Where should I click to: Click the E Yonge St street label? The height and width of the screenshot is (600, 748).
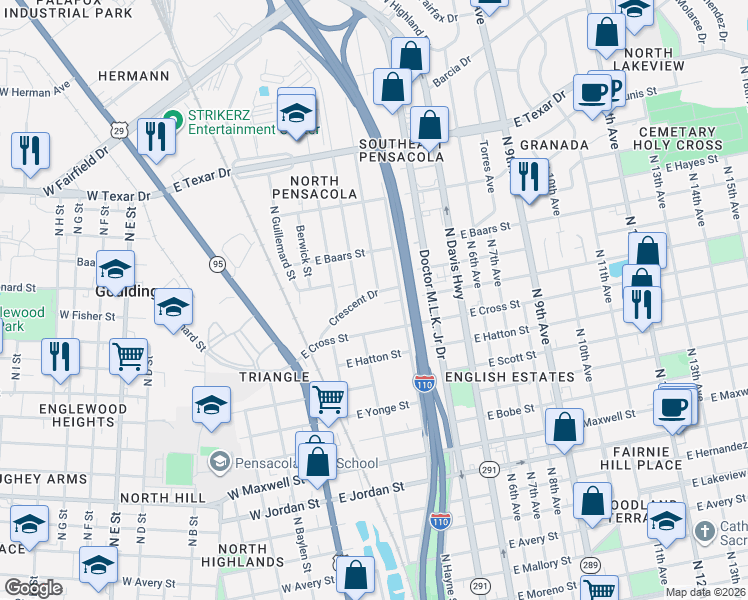pos(383,410)
